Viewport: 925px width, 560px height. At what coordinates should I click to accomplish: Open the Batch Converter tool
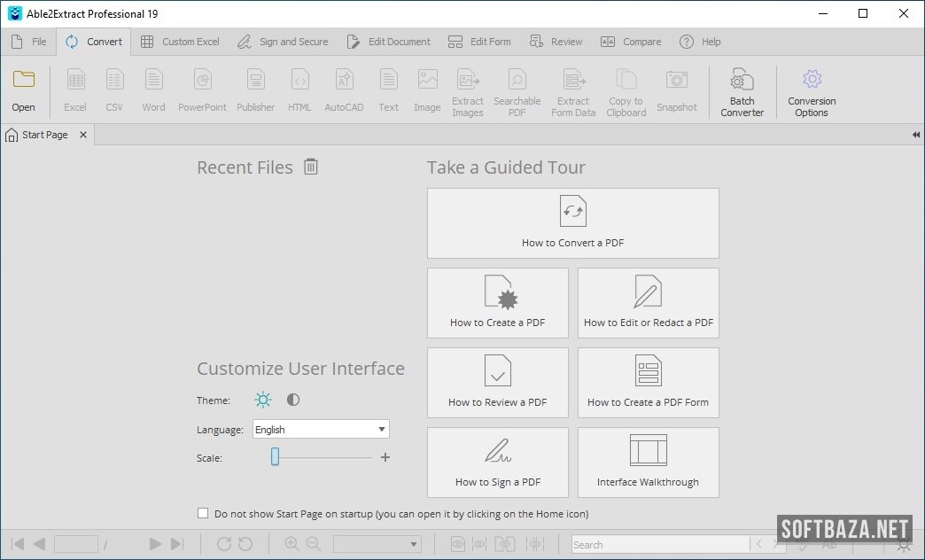point(742,81)
